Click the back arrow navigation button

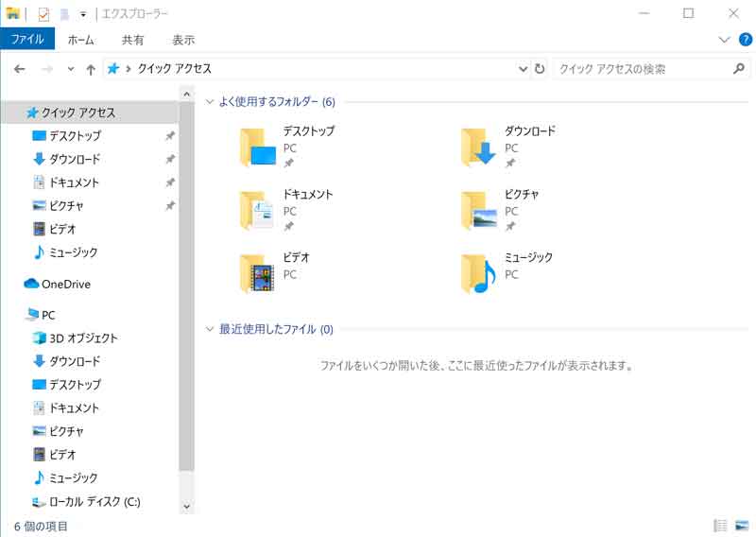coord(20,69)
